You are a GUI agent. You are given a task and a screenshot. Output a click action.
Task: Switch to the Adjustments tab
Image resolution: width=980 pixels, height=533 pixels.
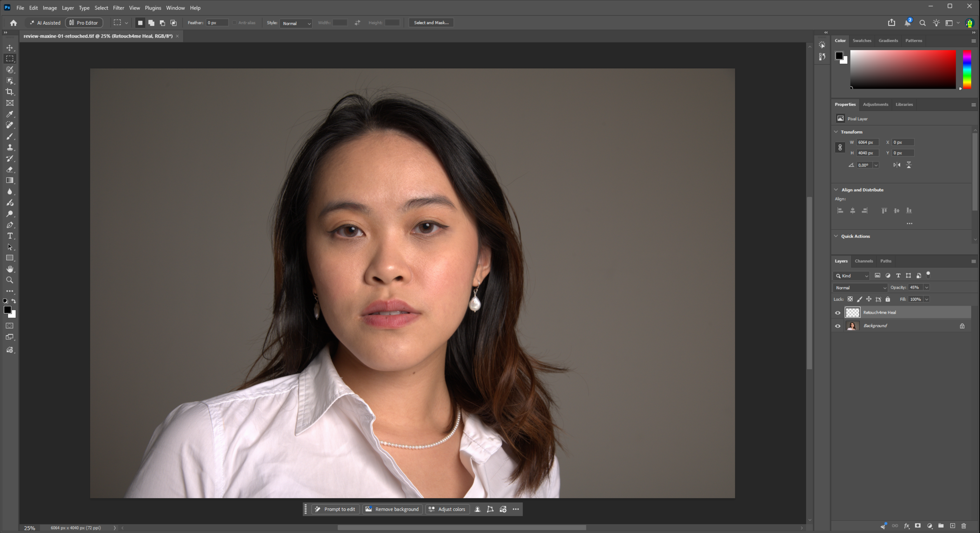click(875, 104)
